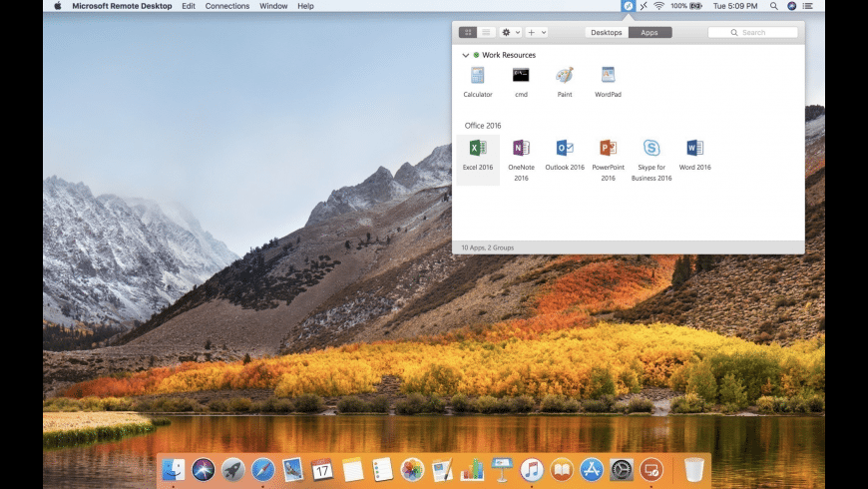Start Skype for Business 2016

pyautogui.click(x=651, y=149)
